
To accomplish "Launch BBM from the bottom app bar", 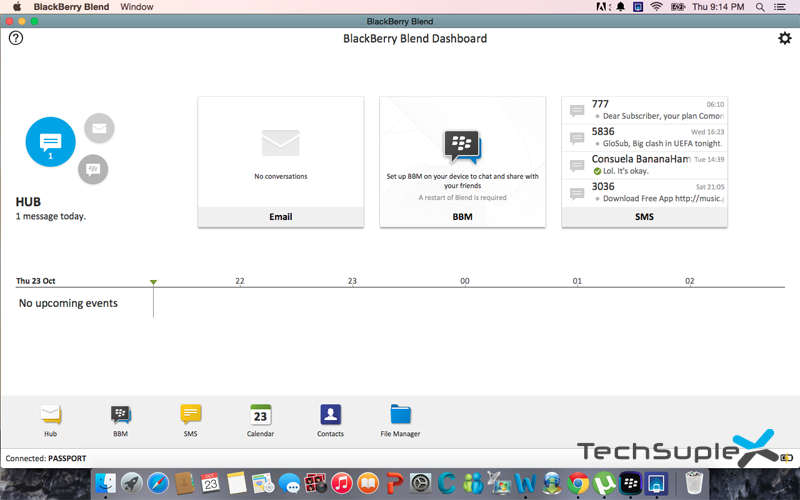I will (x=120, y=419).
